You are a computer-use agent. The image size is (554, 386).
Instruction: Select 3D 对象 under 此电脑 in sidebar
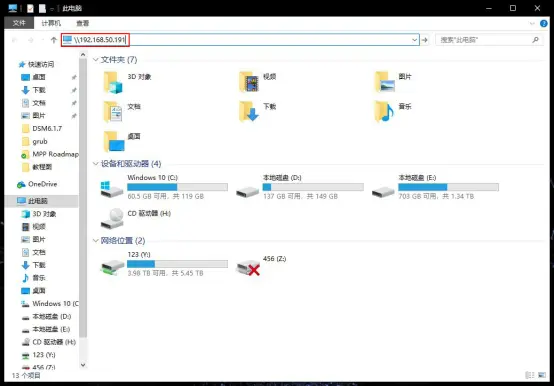39,214
